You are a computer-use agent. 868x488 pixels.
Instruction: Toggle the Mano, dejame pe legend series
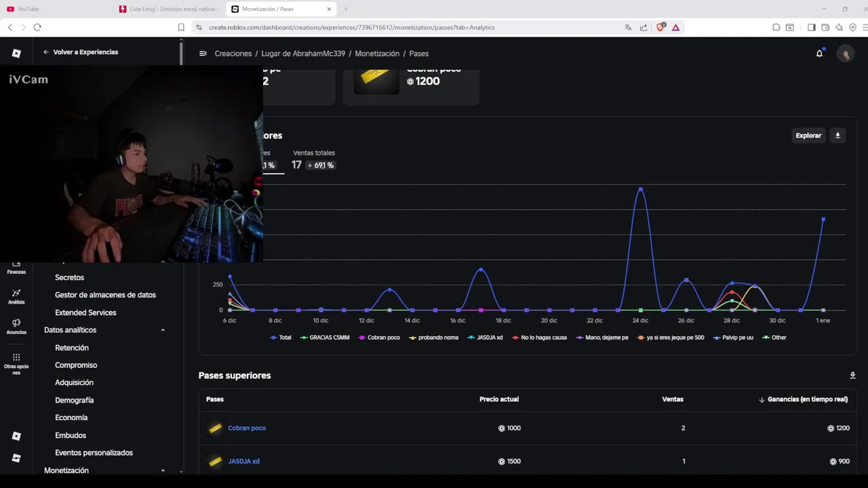point(602,338)
